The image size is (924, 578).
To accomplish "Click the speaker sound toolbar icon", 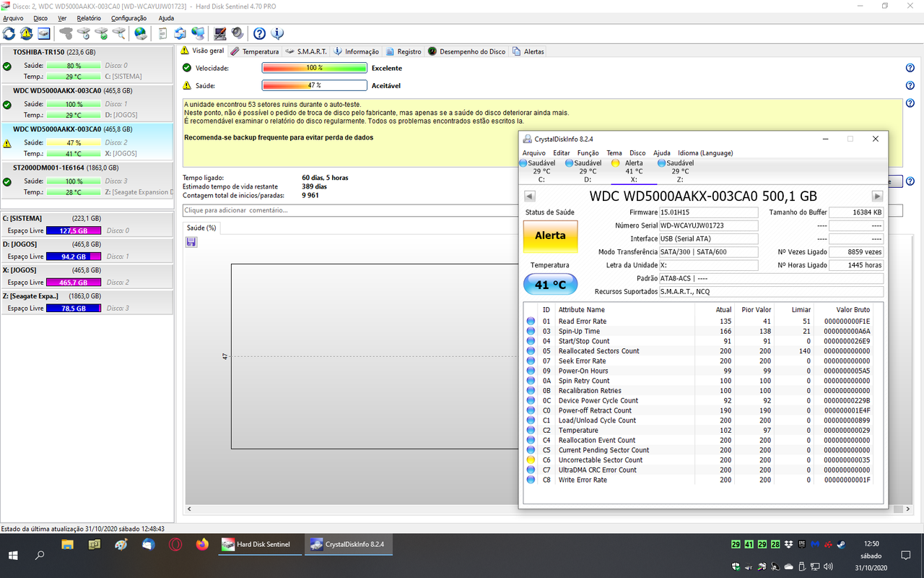I will [237, 33].
